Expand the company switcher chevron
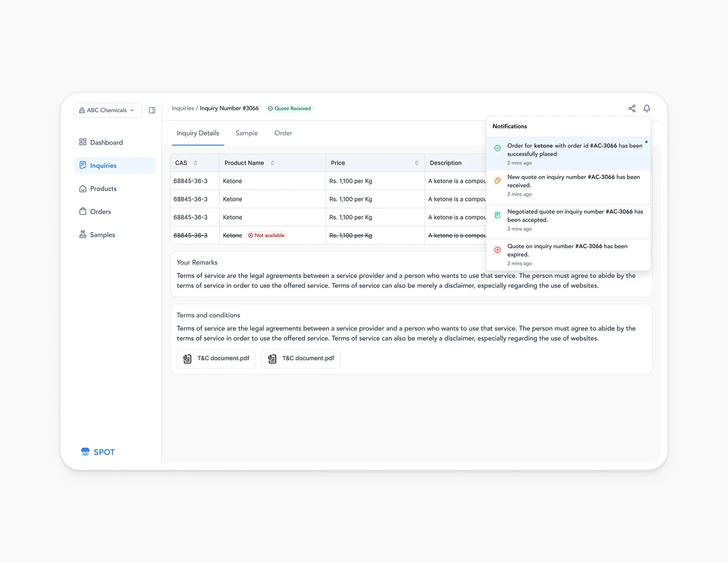Screen dimensions: 728x563 [132, 110]
